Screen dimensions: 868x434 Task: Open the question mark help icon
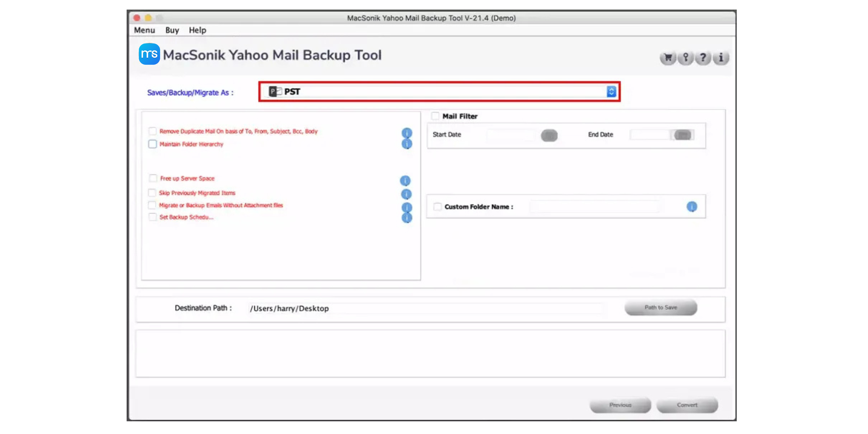tap(703, 58)
